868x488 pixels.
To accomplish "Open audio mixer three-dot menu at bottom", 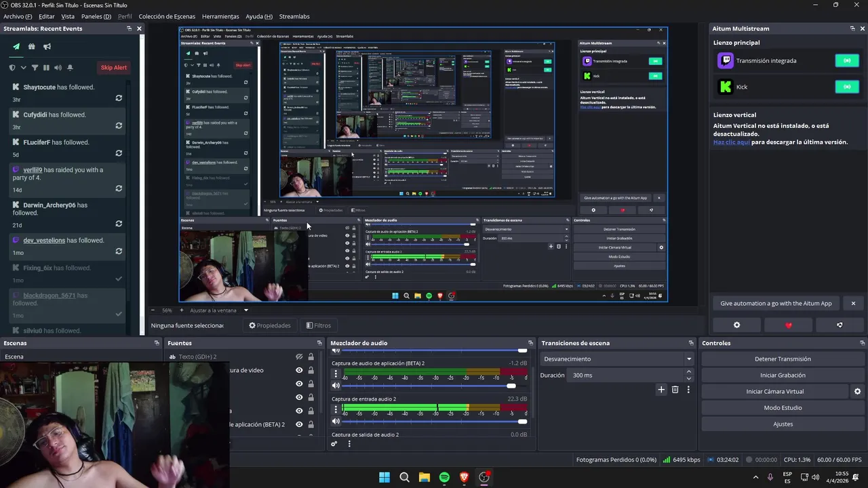I will pos(349,444).
